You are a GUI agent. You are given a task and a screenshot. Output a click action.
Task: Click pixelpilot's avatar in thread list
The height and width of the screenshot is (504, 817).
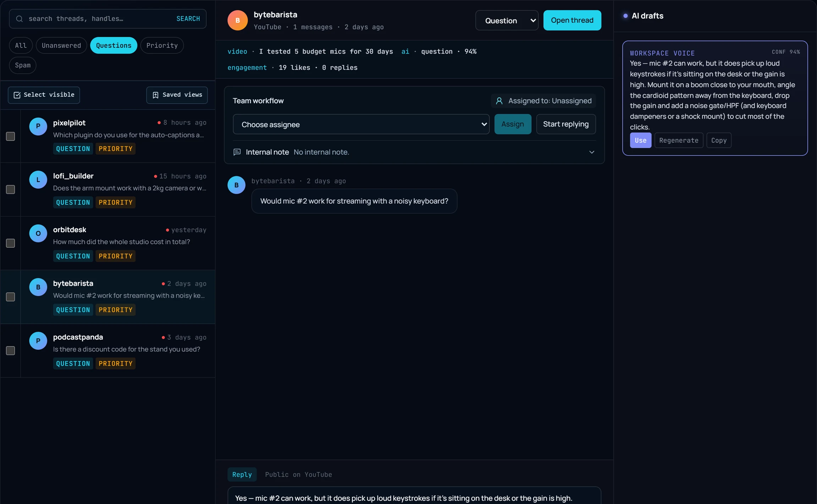pyautogui.click(x=38, y=126)
